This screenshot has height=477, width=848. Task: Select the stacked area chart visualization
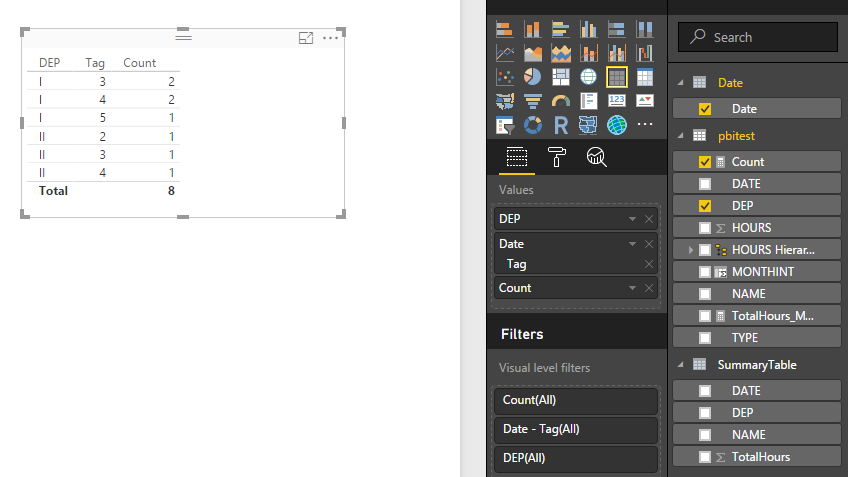click(561, 53)
